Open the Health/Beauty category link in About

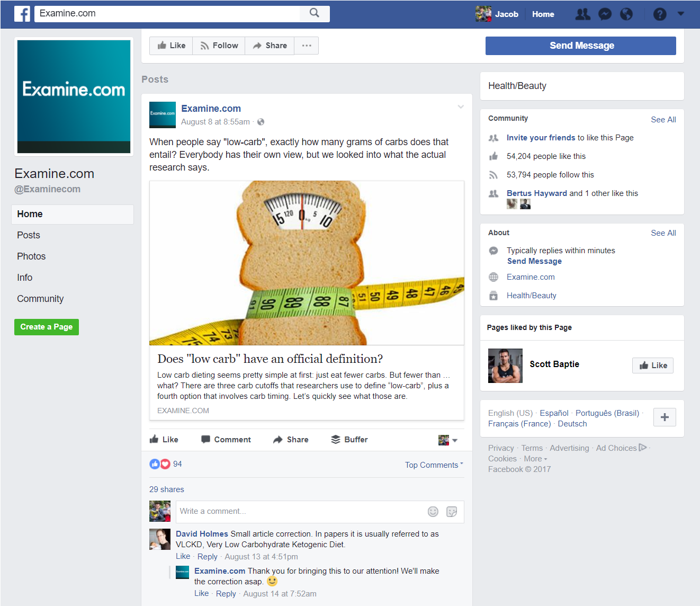click(531, 296)
